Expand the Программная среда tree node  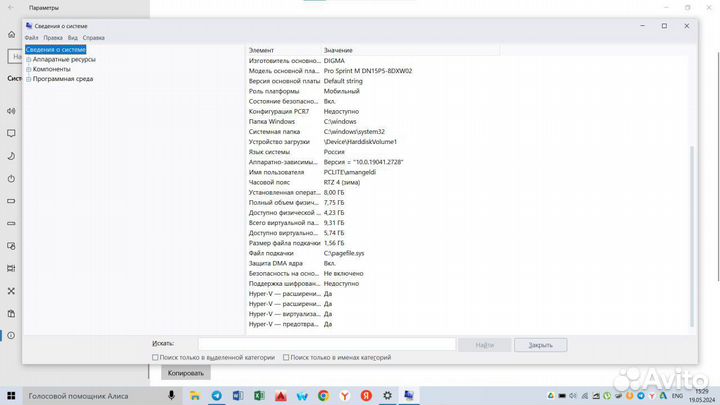pos(28,78)
